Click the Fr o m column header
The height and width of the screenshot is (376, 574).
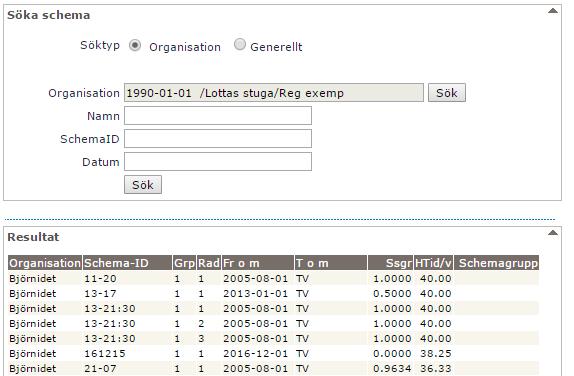tap(258, 263)
